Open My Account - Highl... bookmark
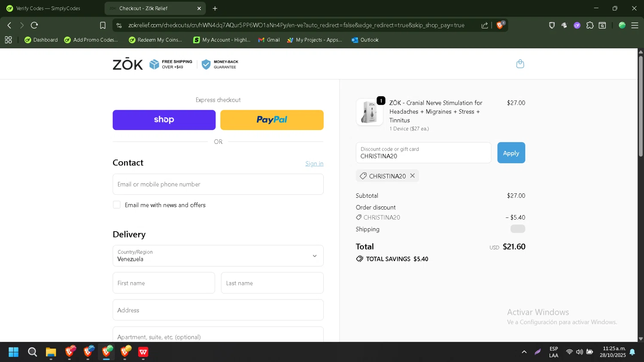This screenshot has height=362, width=644. (x=222, y=40)
